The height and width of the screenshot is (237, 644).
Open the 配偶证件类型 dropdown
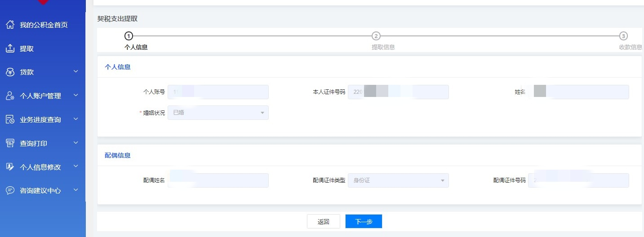pos(398,180)
